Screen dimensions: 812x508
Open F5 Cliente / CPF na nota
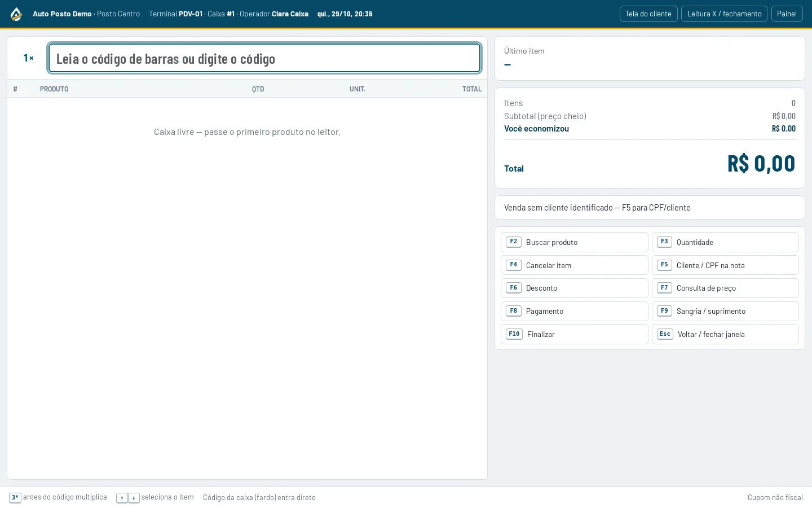point(725,265)
